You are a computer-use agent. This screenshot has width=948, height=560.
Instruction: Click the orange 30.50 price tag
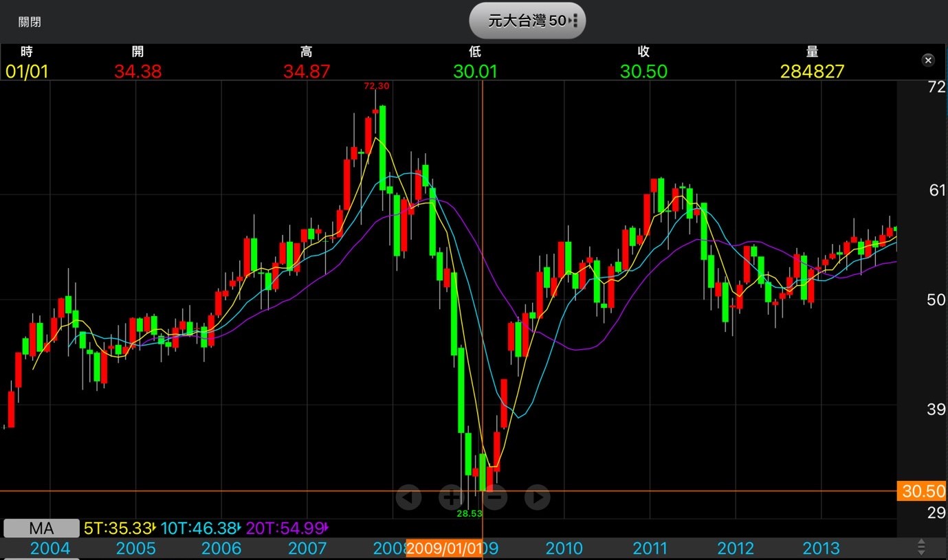point(923,491)
